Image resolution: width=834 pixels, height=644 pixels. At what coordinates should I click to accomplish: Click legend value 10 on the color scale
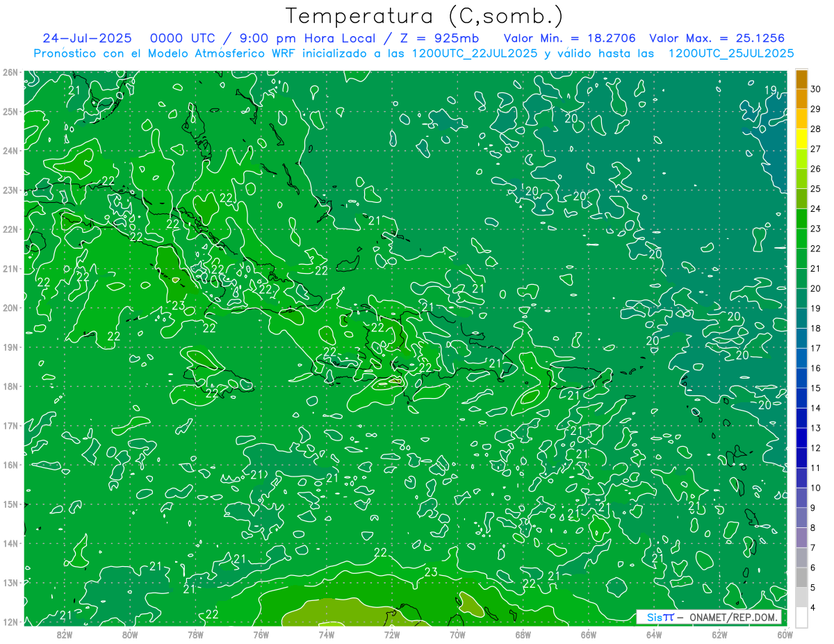click(816, 488)
